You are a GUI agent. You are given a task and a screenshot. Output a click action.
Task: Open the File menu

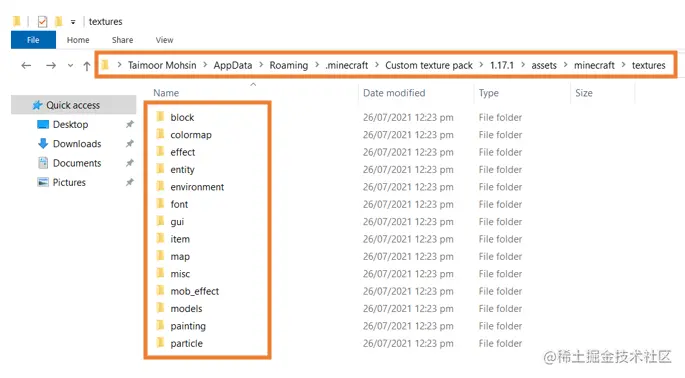(x=33, y=40)
